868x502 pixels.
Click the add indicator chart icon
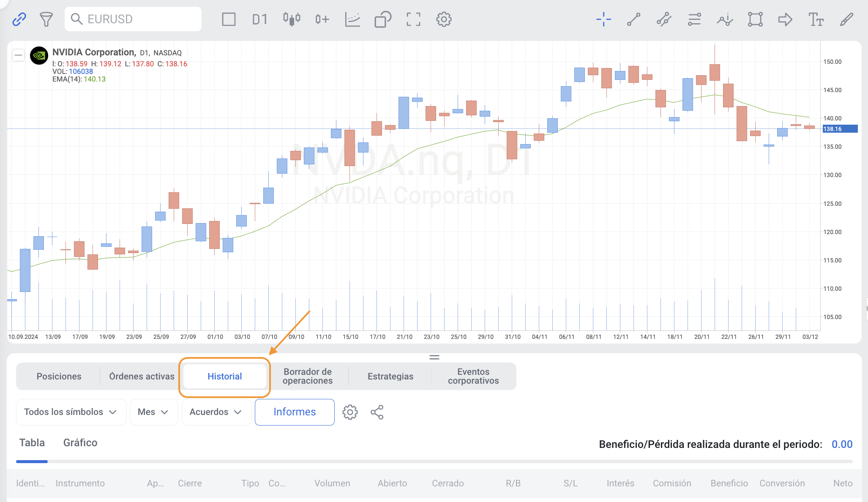(352, 19)
